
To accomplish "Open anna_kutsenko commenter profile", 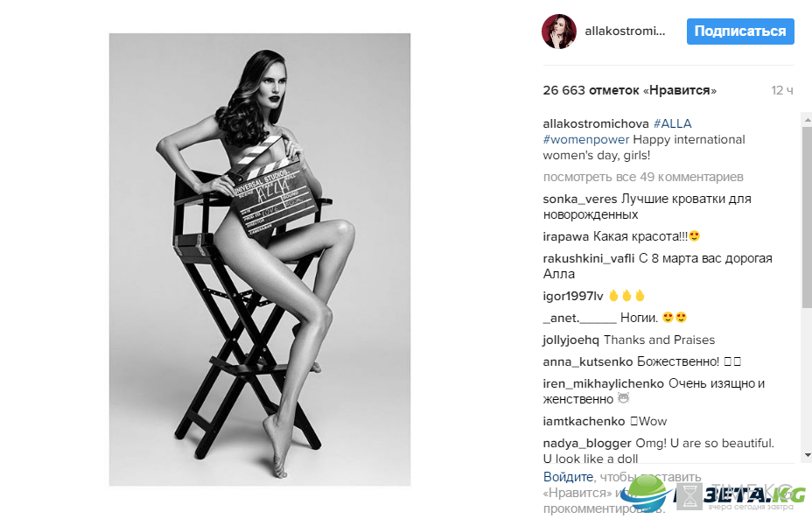I will coord(588,361).
